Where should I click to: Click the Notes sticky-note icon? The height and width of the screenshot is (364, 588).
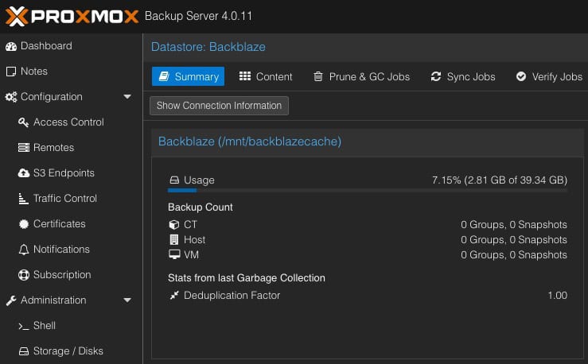[11, 72]
